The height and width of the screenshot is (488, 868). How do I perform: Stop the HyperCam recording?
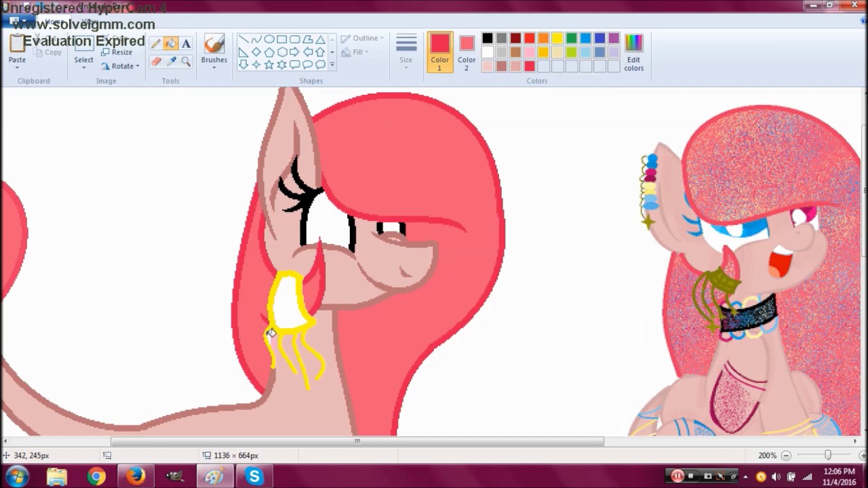coord(690,476)
